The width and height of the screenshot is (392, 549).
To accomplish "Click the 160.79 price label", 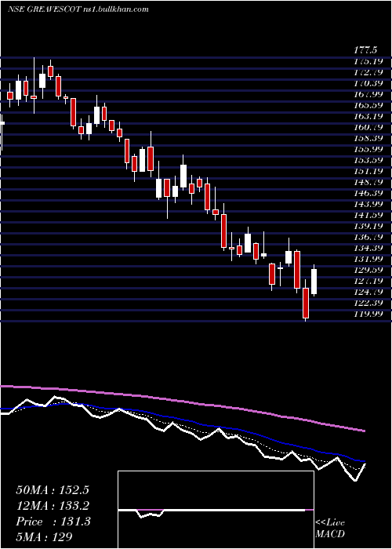I will point(369,127).
